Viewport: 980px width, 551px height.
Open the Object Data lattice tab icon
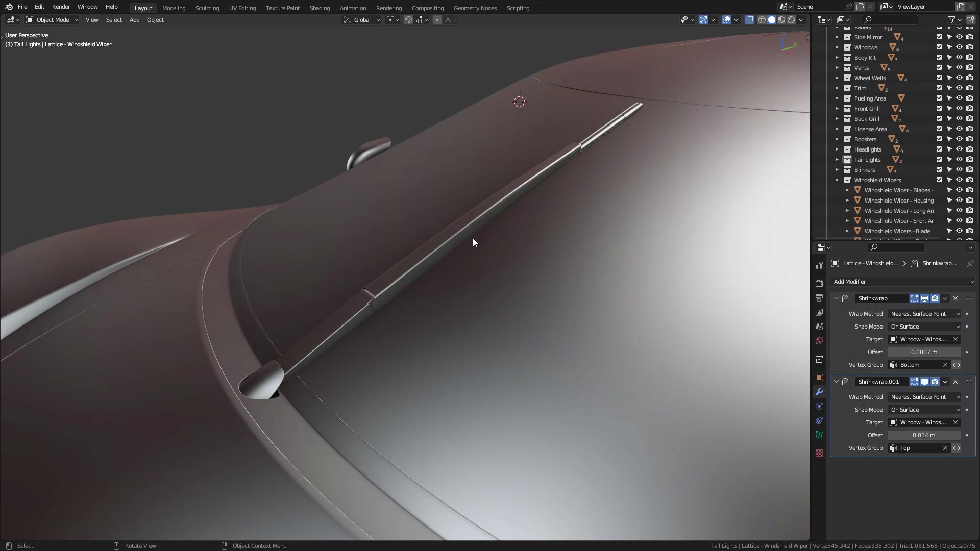(x=819, y=435)
